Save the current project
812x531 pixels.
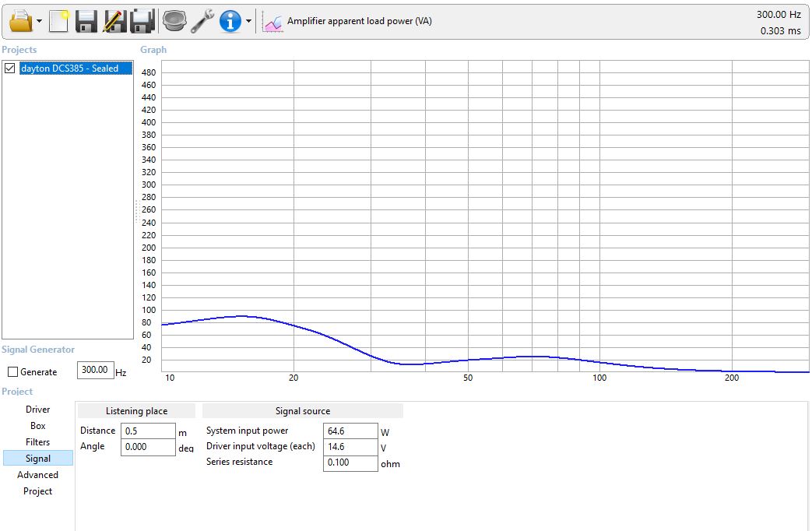[86, 22]
